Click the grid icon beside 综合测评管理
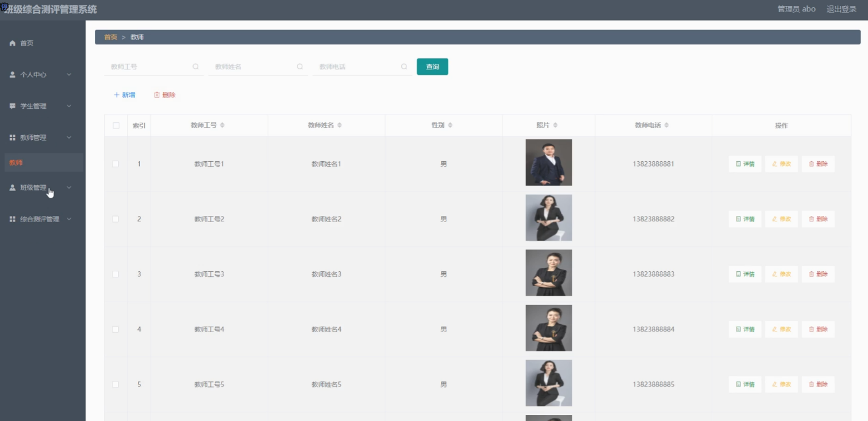The width and height of the screenshot is (868, 421). tap(12, 220)
